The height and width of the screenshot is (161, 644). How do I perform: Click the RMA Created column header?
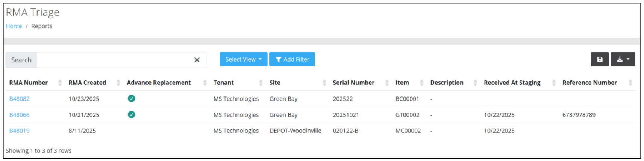[x=87, y=83]
